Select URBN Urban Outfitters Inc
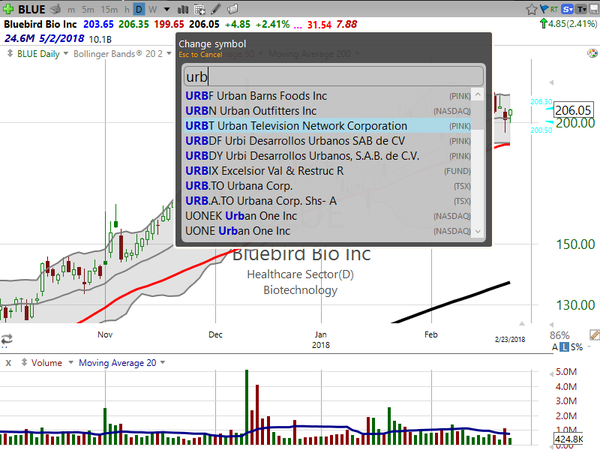The width and height of the screenshot is (600, 450). pyautogui.click(x=328, y=111)
